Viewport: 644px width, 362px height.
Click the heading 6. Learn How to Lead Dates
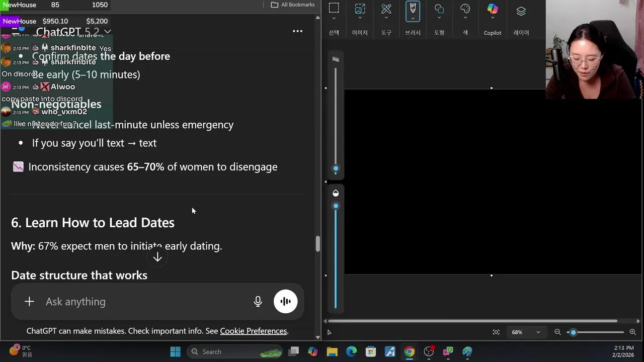pos(93,222)
